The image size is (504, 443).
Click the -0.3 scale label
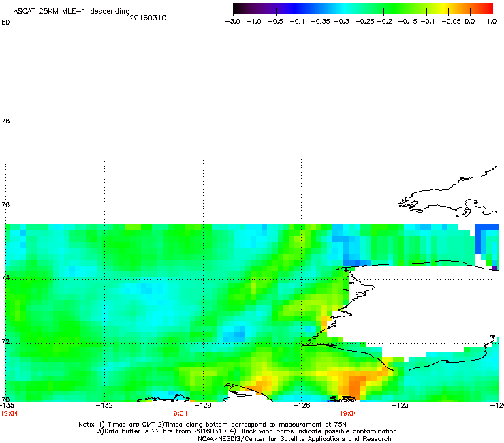click(x=342, y=22)
